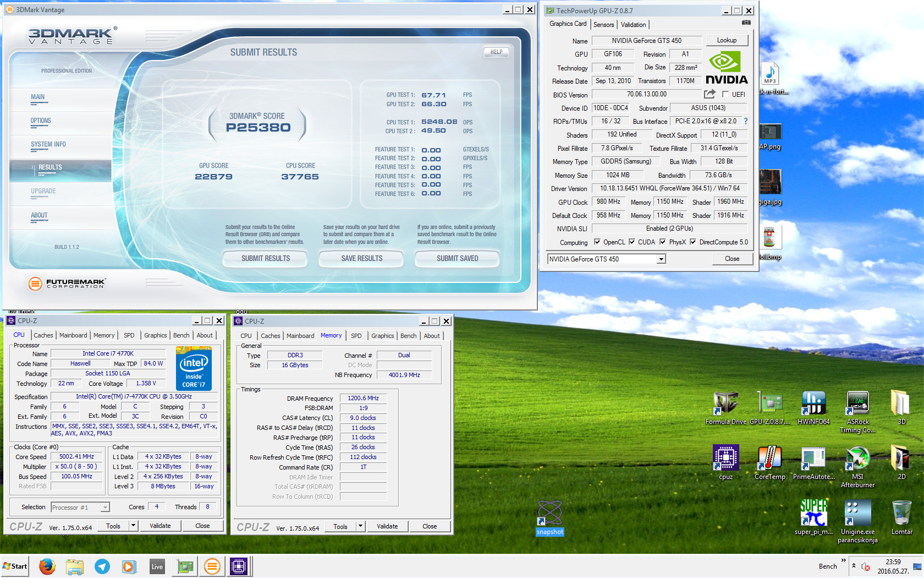Select the MSI Afterburner desktop icon
Viewport: 924px width, 578px height.
coord(857,467)
